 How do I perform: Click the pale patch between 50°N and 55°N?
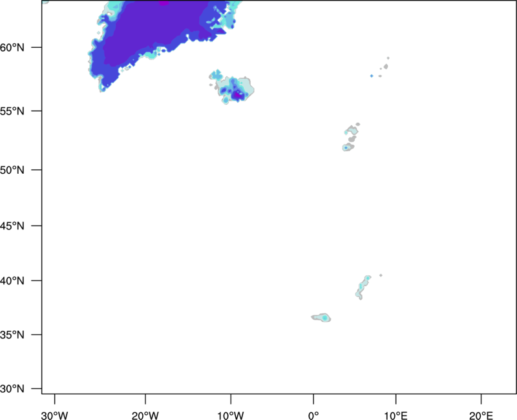(350, 137)
